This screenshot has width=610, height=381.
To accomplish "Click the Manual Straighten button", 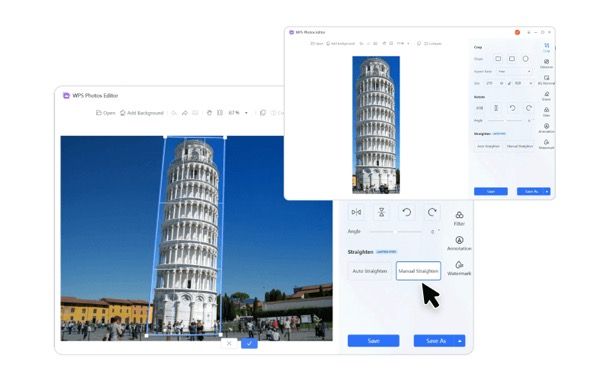I will (x=418, y=271).
